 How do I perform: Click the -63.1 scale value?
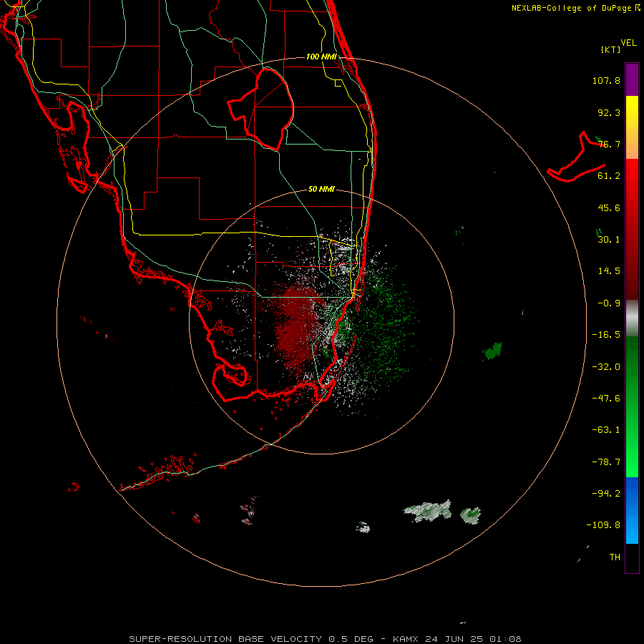(x=606, y=430)
